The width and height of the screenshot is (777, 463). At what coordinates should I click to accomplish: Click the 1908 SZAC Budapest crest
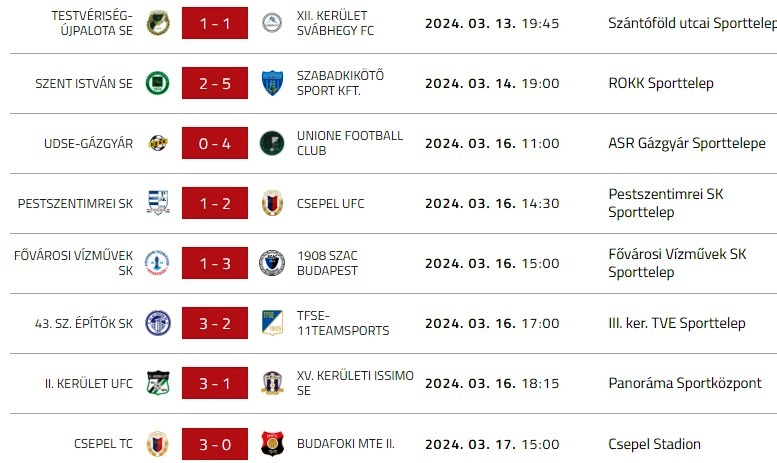pos(272,263)
